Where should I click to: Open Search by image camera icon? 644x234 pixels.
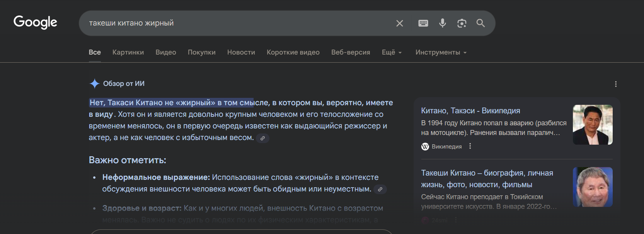click(x=462, y=23)
